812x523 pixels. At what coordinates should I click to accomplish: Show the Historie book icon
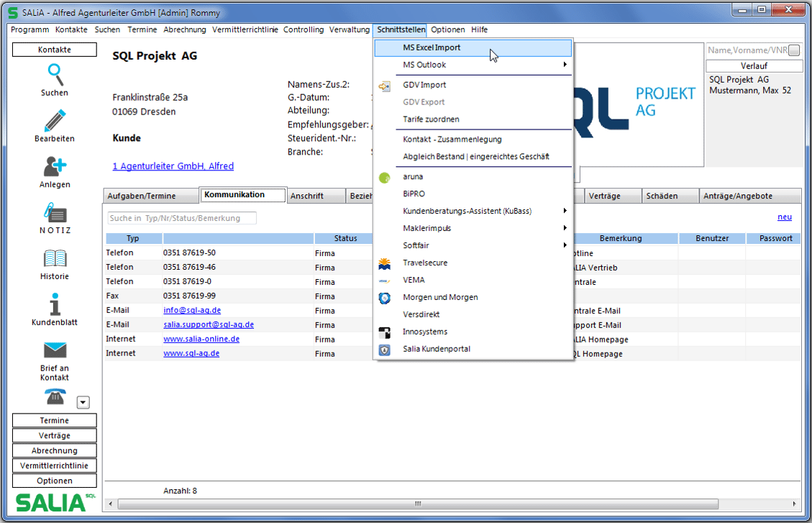point(55,258)
